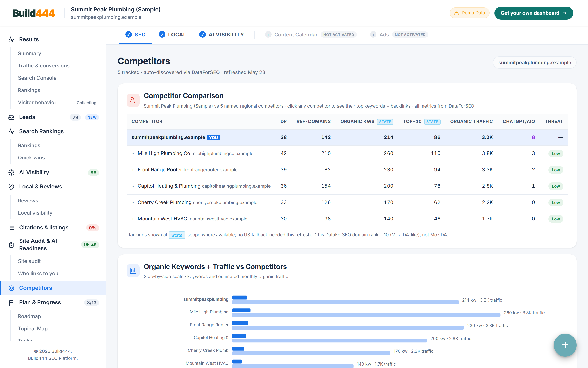Click the Organic Keywords chart icon
The width and height of the screenshot is (588, 368).
tap(133, 271)
